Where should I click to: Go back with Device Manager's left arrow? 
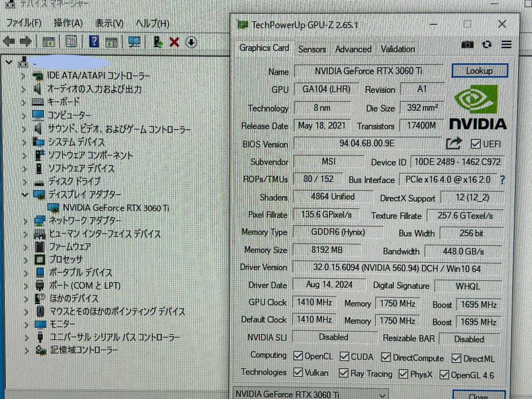click(9, 42)
